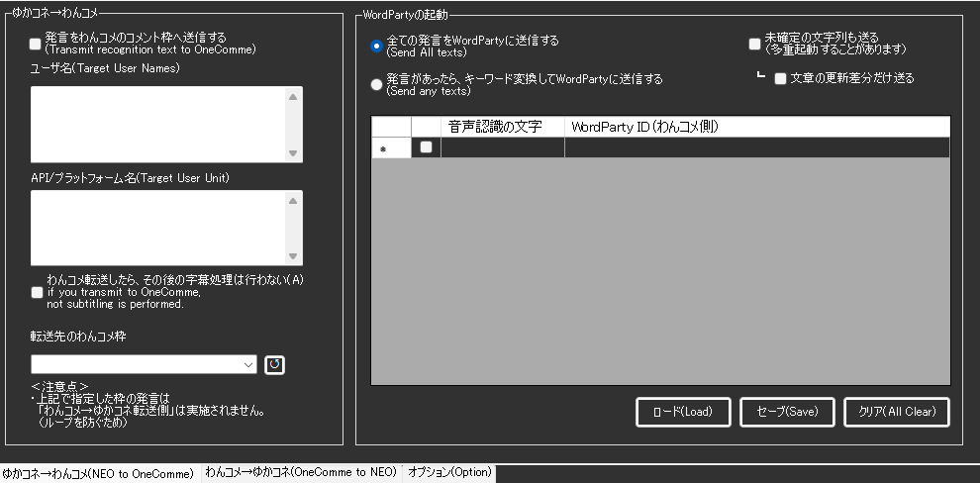
Task: Toggle no subtitling after OneComme transfer checkbox
Action: coord(37,292)
